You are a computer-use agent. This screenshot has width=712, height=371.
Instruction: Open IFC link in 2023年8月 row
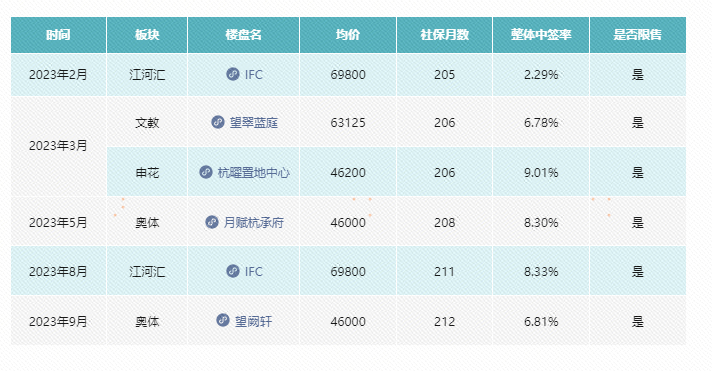[253, 272]
